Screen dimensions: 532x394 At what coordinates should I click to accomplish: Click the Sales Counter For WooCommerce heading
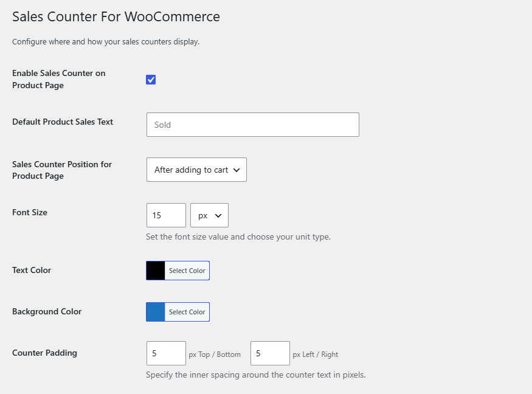116,16
